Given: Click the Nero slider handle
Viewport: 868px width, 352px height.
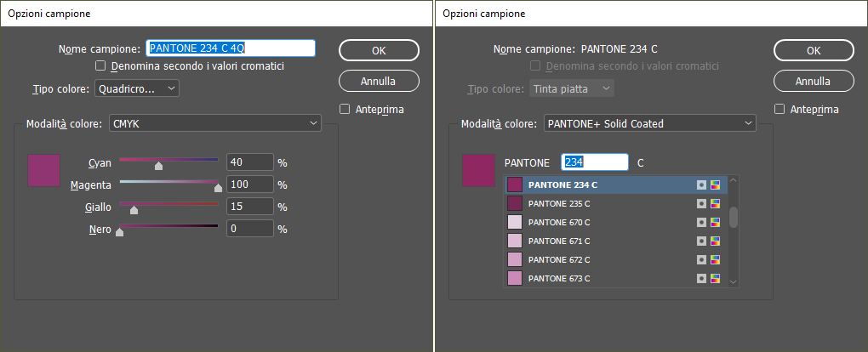Looking at the screenshot, I should pos(119,232).
